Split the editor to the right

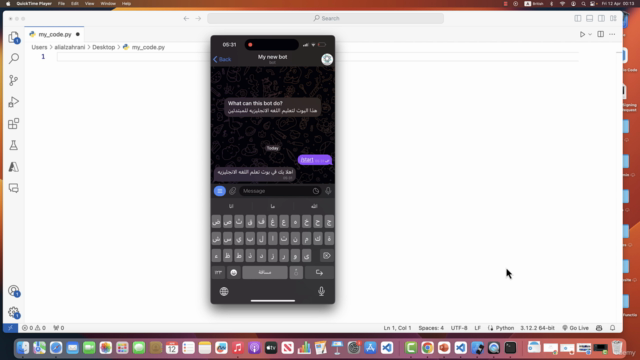pyautogui.click(x=600, y=34)
